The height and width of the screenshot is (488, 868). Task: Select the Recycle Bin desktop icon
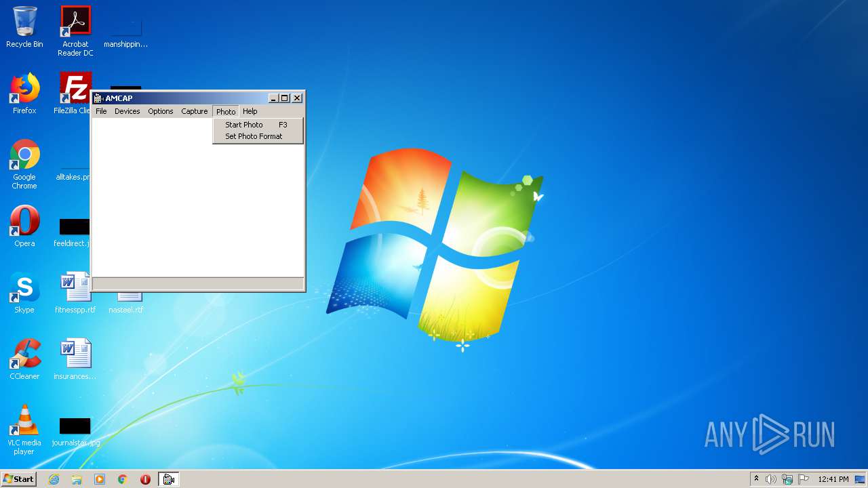[x=24, y=28]
